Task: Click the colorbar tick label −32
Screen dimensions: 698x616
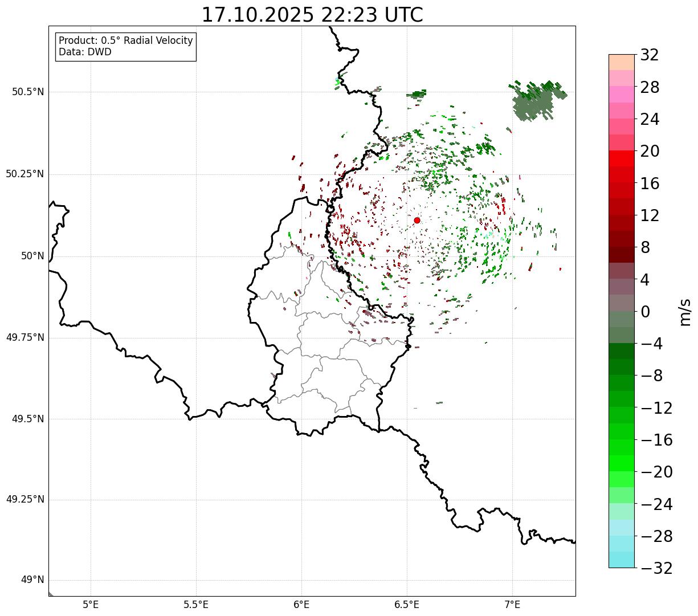Action: pos(656,568)
